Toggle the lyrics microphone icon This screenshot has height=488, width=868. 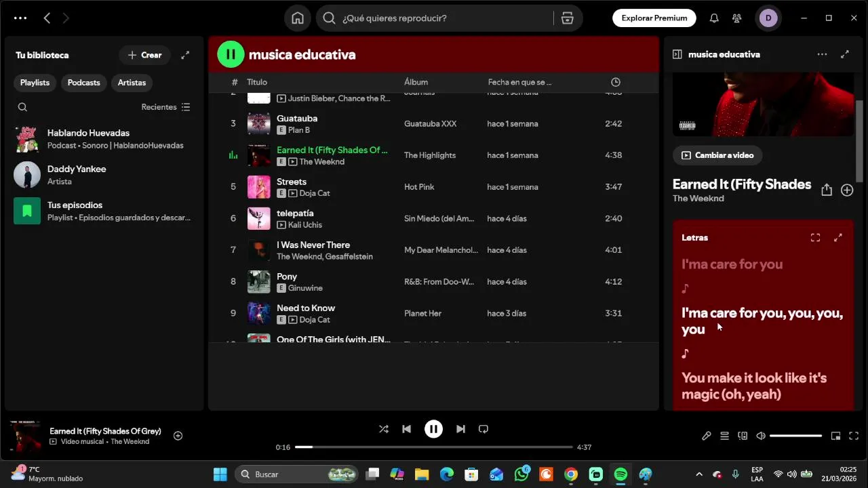pos(707,436)
